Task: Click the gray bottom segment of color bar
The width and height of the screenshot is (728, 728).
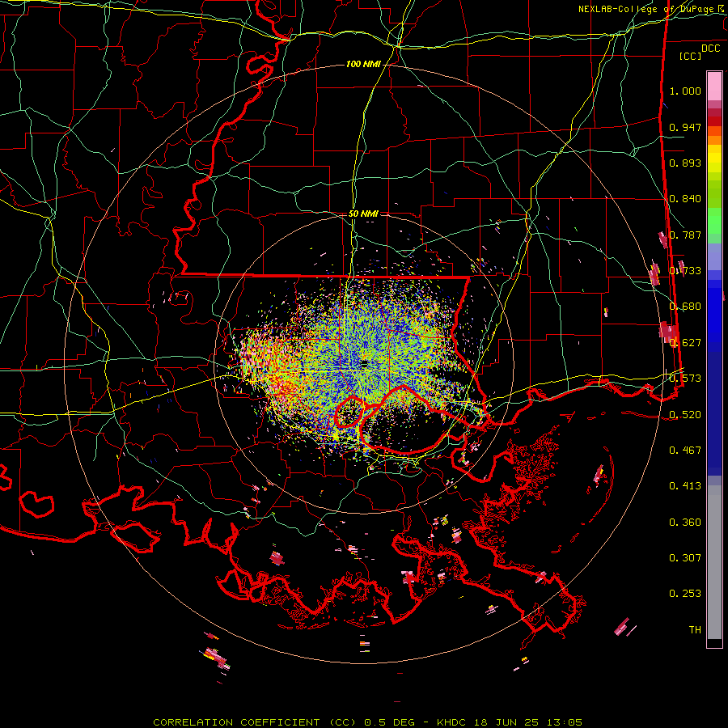Action: point(714,562)
